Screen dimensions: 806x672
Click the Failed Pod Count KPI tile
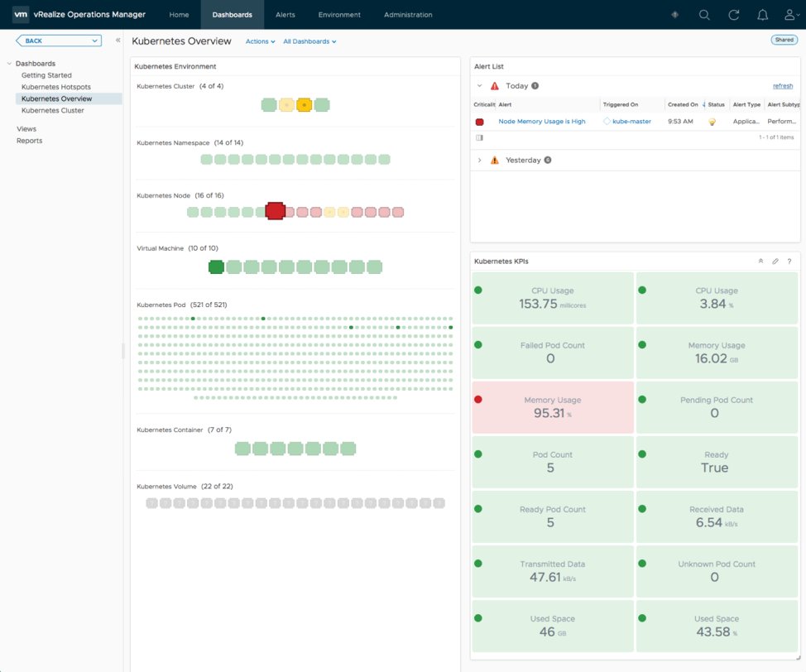[x=553, y=353]
